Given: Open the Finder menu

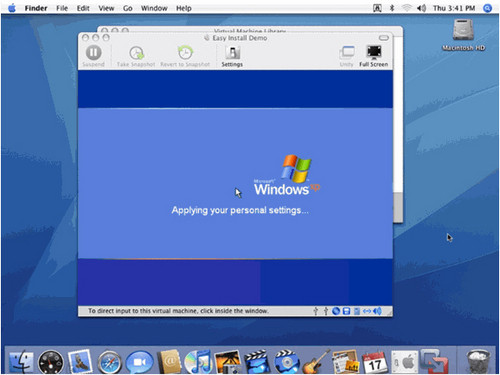Looking at the screenshot, I should coord(36,8).
